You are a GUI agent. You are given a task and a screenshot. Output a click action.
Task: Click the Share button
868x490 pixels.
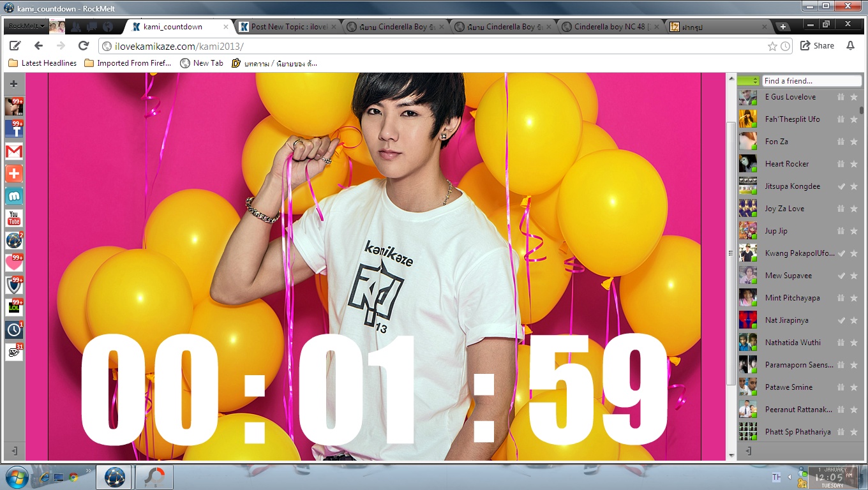817,46
